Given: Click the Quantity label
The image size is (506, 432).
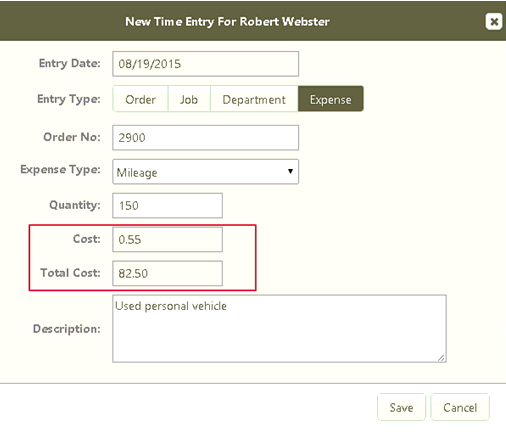Looking at the screenshot, I should click(x=75, y=205).
